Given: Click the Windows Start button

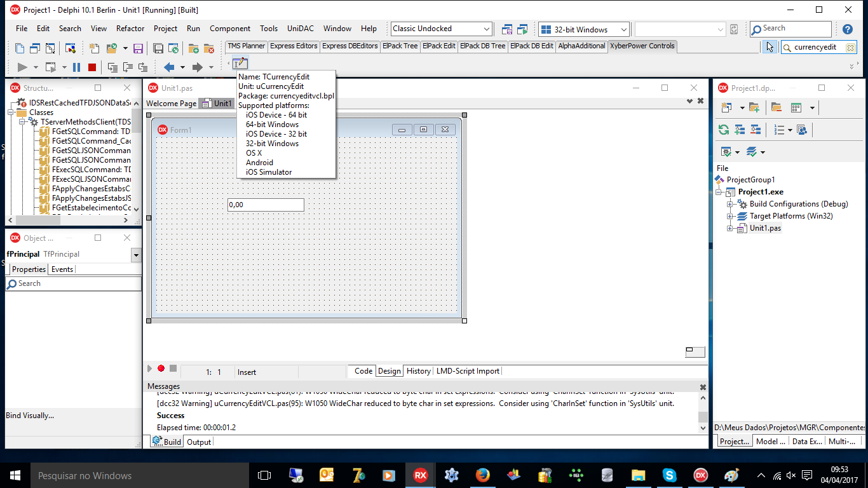Looking at the screenshot, I should (x=15, y=475).
